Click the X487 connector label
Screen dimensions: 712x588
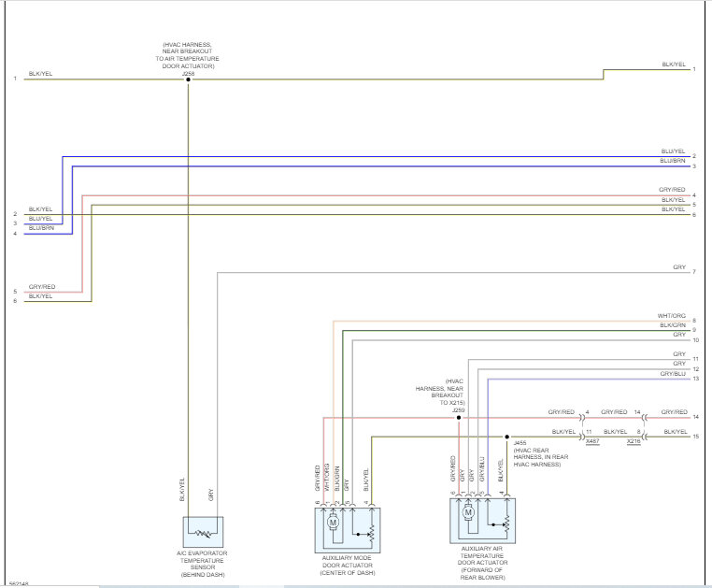click(592, 441)
